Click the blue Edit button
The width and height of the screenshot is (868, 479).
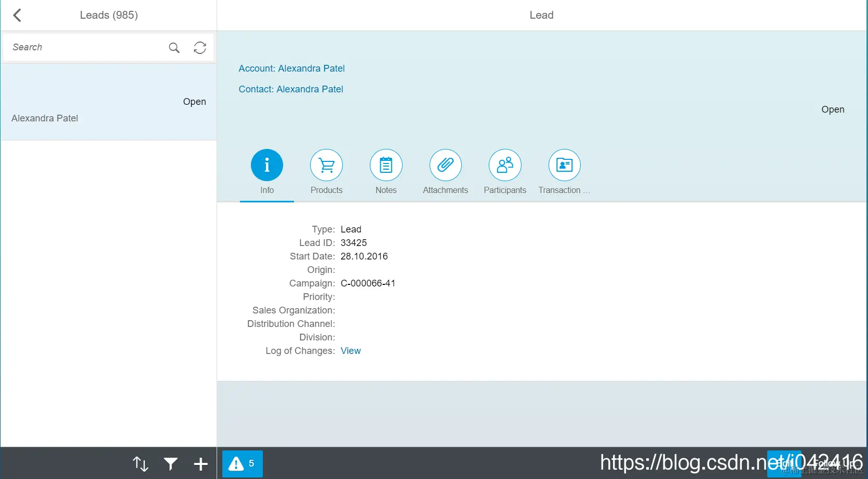[784, 463]
